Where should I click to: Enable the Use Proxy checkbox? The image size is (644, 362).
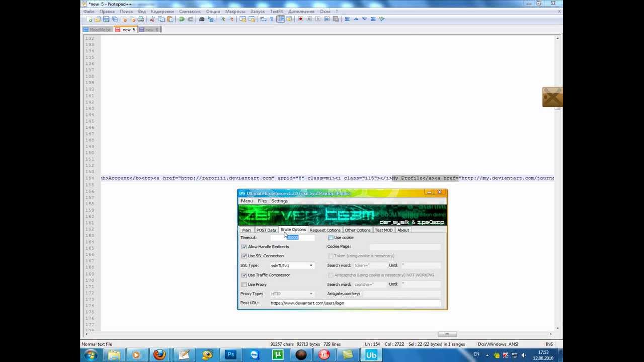click(x=244, y=285)
